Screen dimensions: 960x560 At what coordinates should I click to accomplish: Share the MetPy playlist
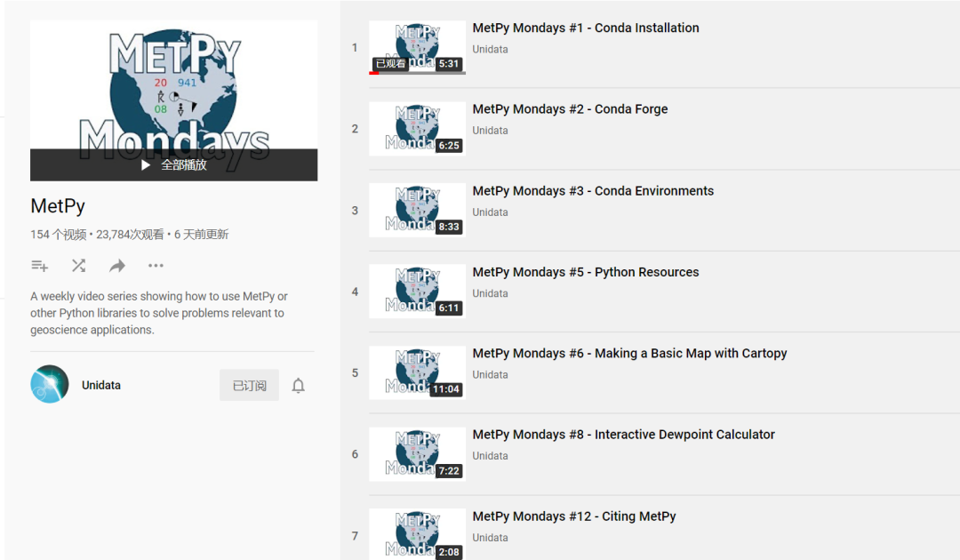click(x=117, y=266)
